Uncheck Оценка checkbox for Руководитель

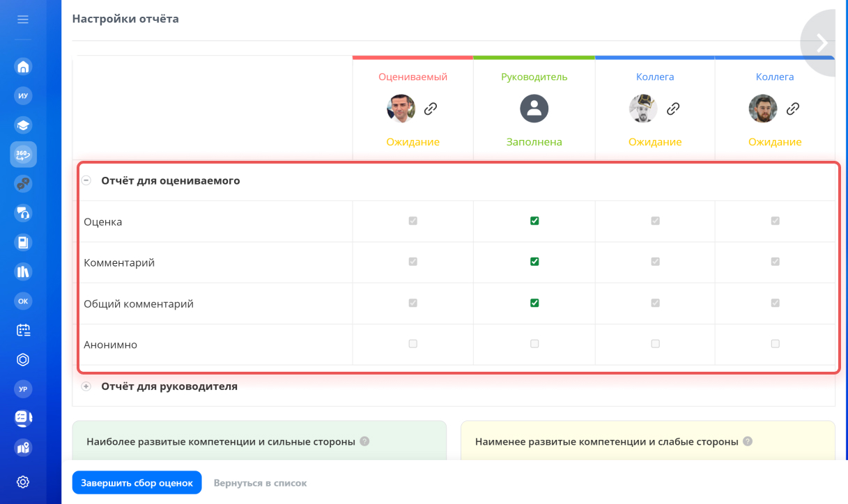click(x=534, y=221)
